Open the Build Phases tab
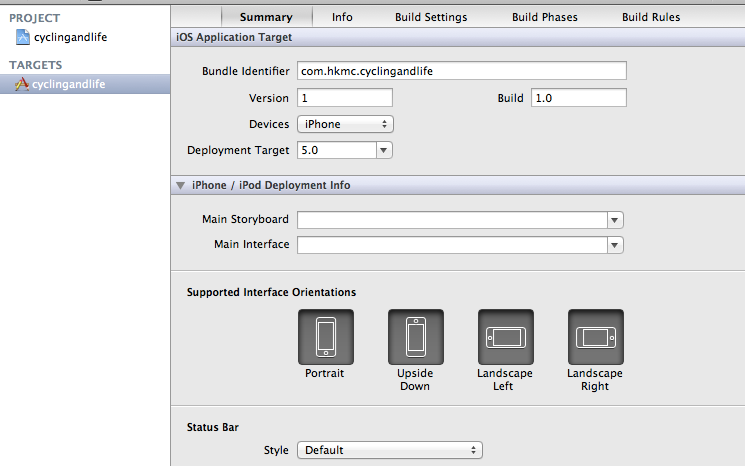The image size is (745, 466). pyautogui.click(x=544, y=17)
